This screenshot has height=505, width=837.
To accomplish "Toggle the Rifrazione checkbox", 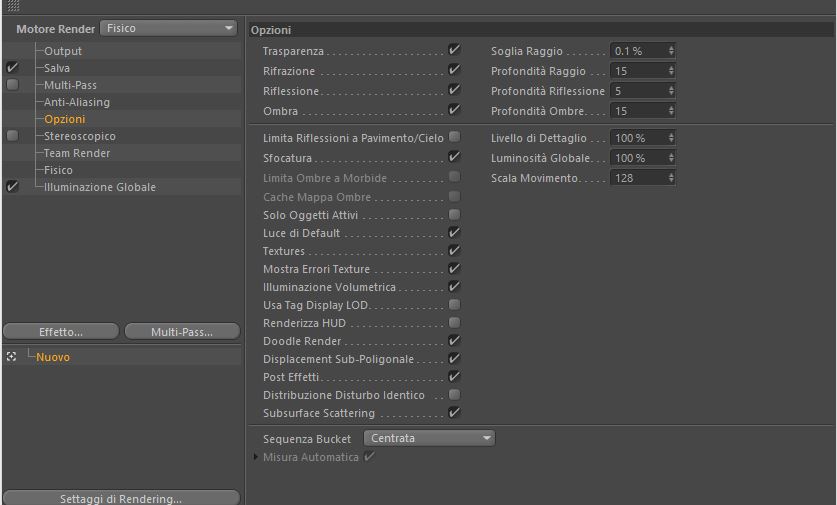I will click(x=454, y=69).
